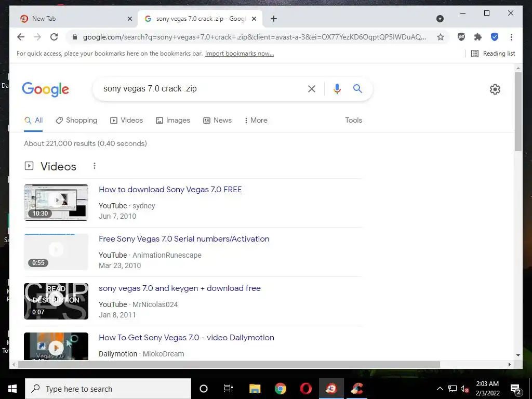Viewport: 532px width, 399px height.
Task: Open the Reading list
Action: click(x=494, y=54)
